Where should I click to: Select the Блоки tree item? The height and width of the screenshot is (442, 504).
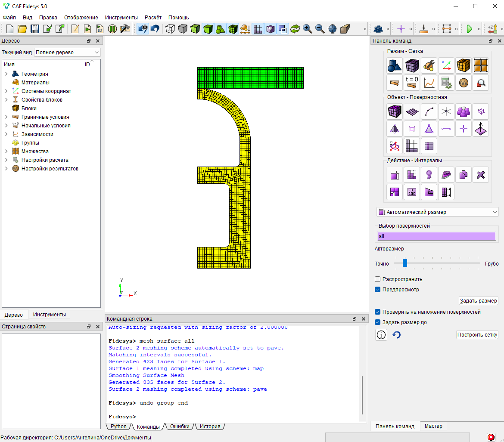(29, 108)
